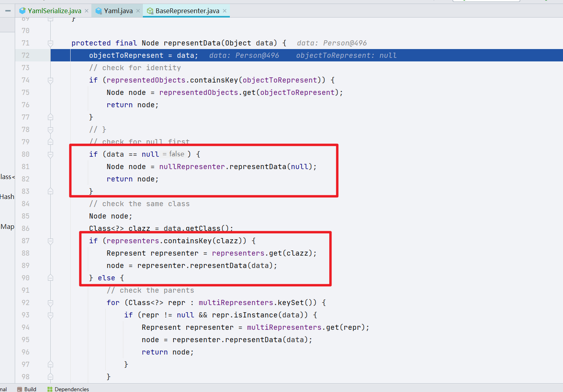This screenshot has width=563, height=392.
Task: Close the YamlSerialize.java editor tab
Action: click(x=86, y=11)
